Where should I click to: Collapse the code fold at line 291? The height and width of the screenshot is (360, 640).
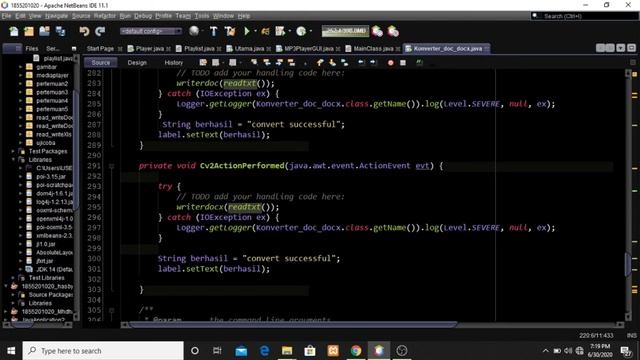111,166
